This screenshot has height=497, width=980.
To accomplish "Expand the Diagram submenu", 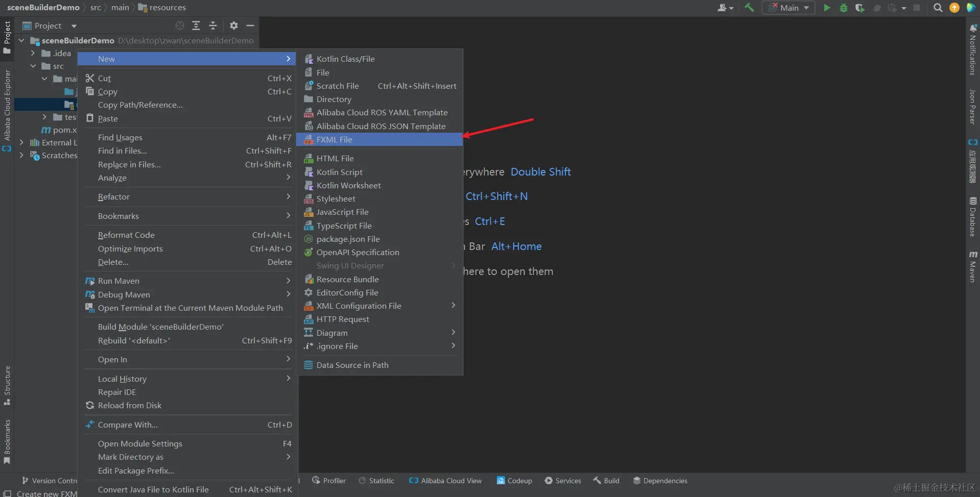I will click(x=379, y=333).
